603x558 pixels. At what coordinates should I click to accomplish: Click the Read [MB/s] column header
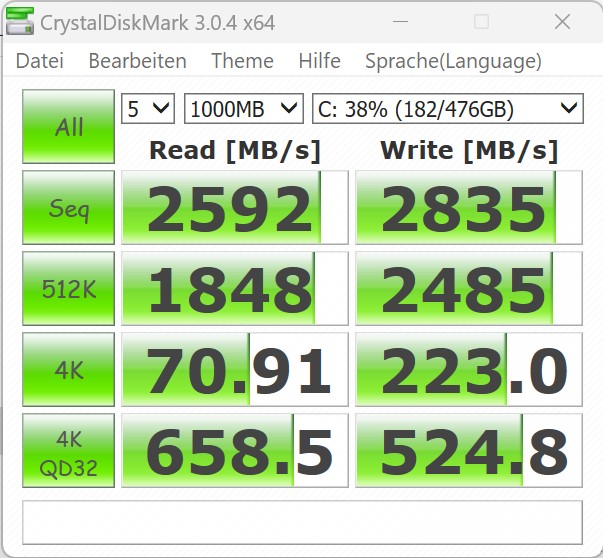point(235,151)
